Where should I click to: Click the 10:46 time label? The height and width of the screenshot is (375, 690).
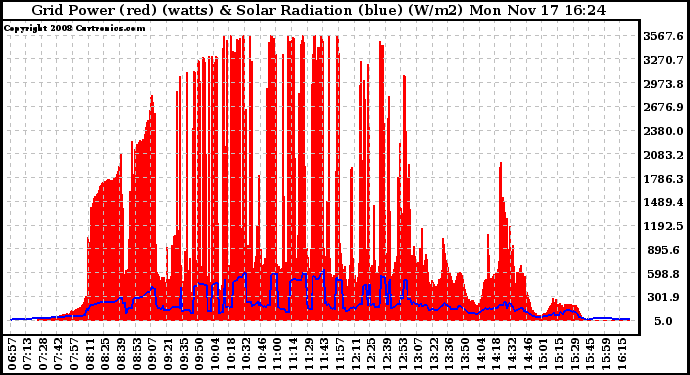pyautogui.click(x=262, y=353)
